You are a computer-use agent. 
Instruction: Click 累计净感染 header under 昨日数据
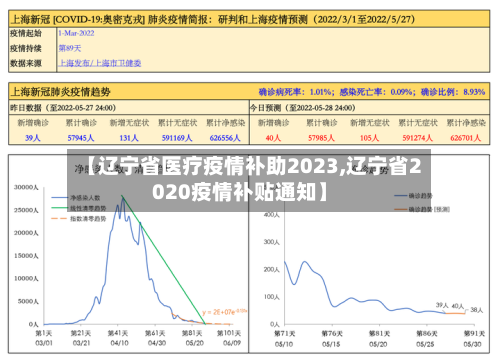[225, 123]
